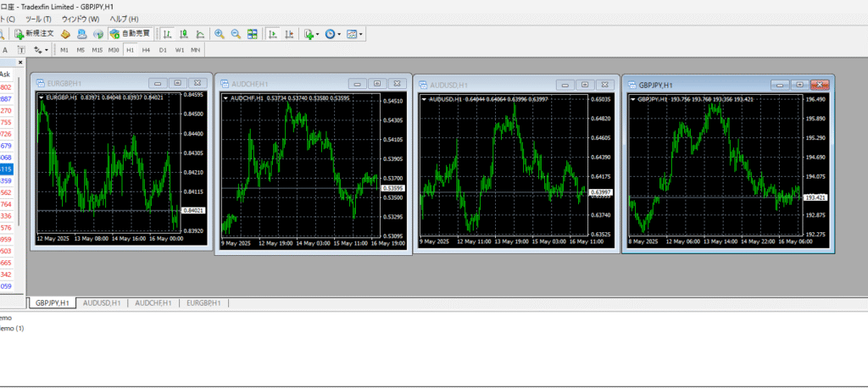Expand one-click trading arrow in AUDCHF chart
The height and width of the screenshot is (388, 868).
225,98
